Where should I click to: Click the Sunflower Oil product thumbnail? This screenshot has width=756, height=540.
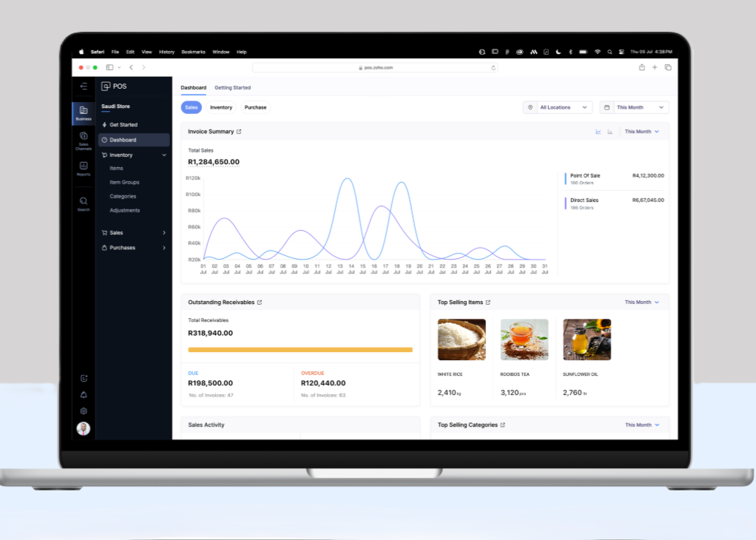[x=587, y=340]
